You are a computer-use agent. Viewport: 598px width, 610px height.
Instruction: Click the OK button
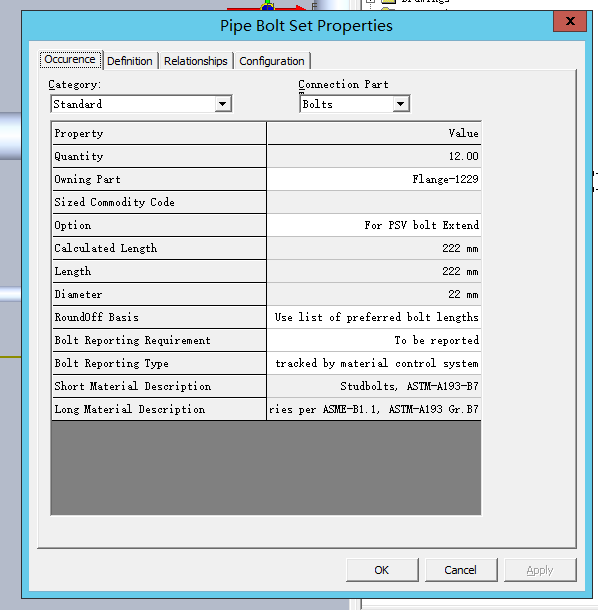coord(382,570)
